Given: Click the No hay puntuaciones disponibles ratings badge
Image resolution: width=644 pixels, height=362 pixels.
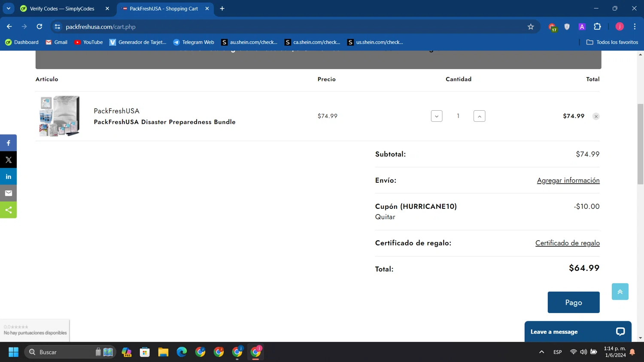Looking at the screenshot, I should click(x=35, y=330).
